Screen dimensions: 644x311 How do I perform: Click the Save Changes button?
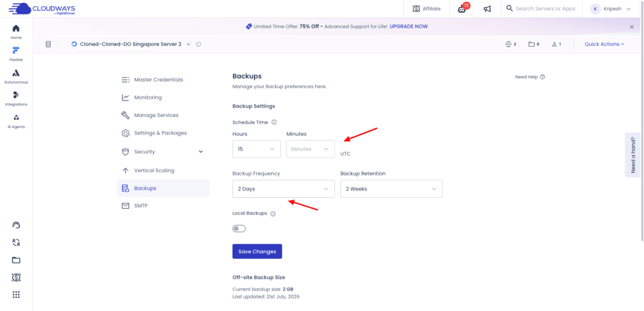257,251
